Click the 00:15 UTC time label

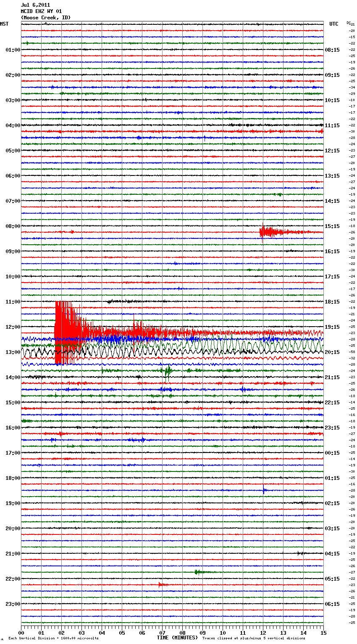332,453
